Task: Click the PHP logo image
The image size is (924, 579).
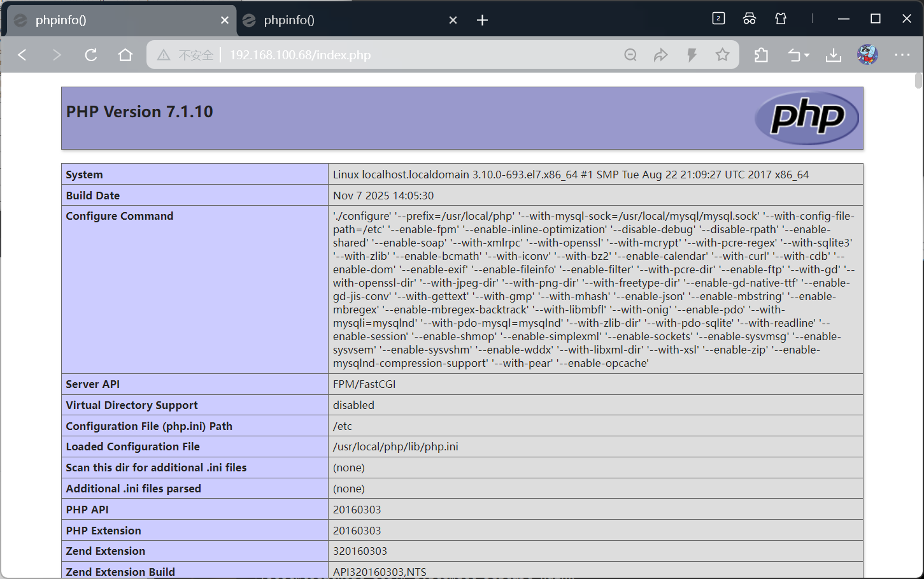Action: [x=807, y=118]
